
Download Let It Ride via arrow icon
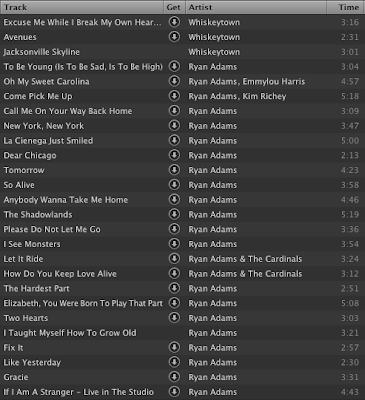pyautogui.click(x=174, y=258)
